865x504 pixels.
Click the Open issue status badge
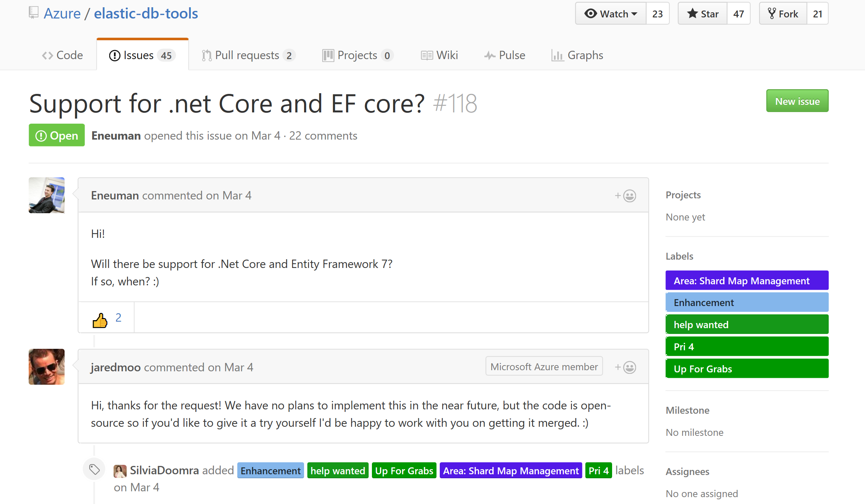click(57, 135)
